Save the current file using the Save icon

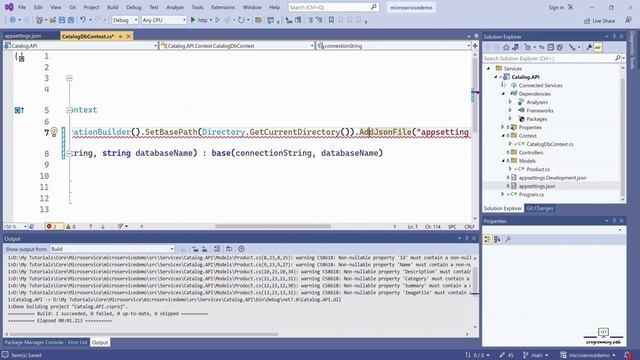click(62, 20)
